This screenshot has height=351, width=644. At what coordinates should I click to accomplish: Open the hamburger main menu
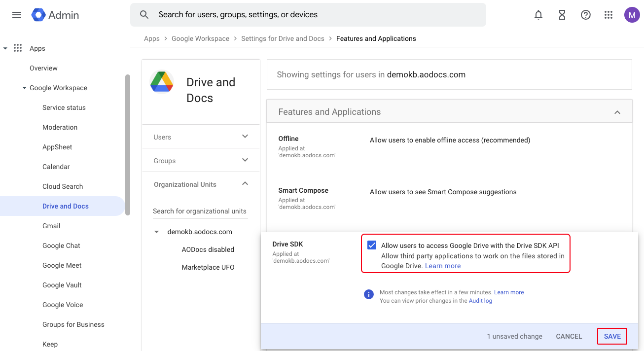[17, 15]
